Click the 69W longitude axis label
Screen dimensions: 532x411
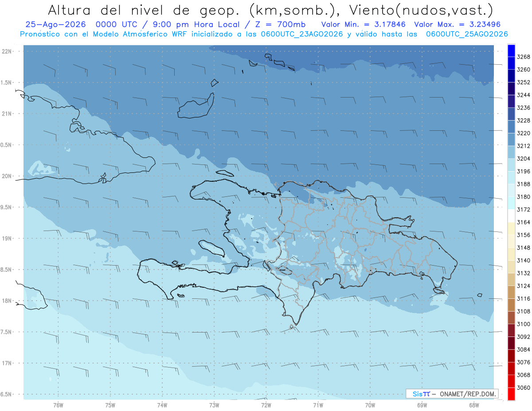coord(422,405)
